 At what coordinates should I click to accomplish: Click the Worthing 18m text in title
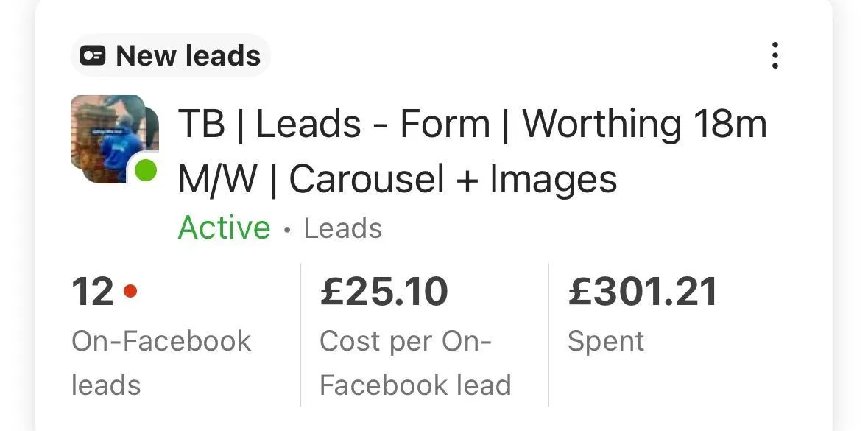pos(644,124)
